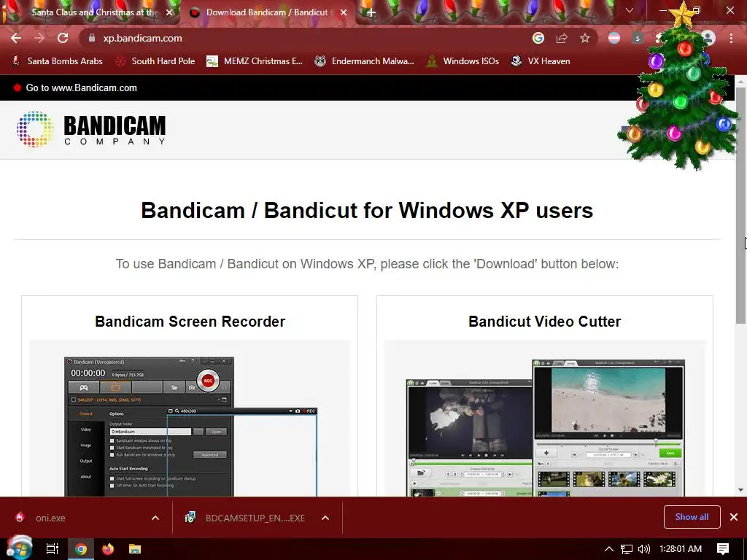Open the MEMZ Christmas bookmark
The height and width of the screenshot is (560, 747).
pyautogui.click(x=255, y=61)
